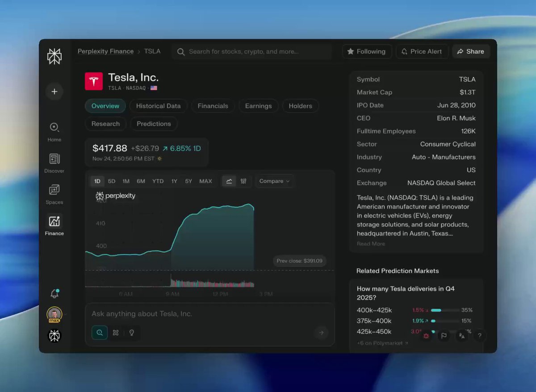This screenshot has height=392, width=536.
Task: Click the 425k–450k prediction row label
Action: click(374, 331)
